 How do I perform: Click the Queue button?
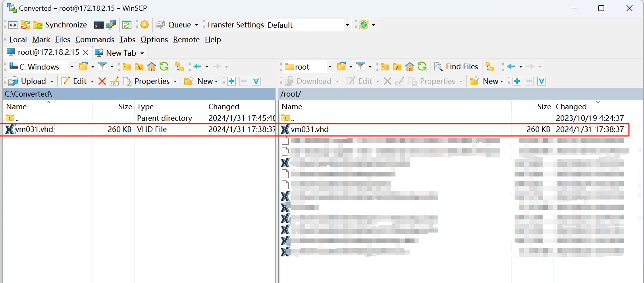(174, 25)
